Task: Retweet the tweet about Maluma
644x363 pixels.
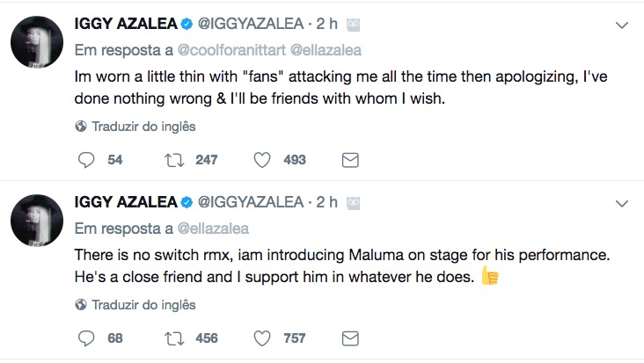Action: click(x=174, y=338)
